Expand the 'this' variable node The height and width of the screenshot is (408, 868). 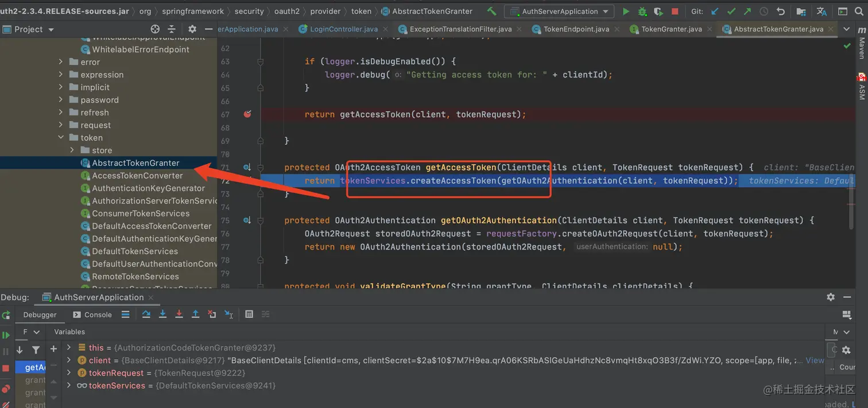69,348
